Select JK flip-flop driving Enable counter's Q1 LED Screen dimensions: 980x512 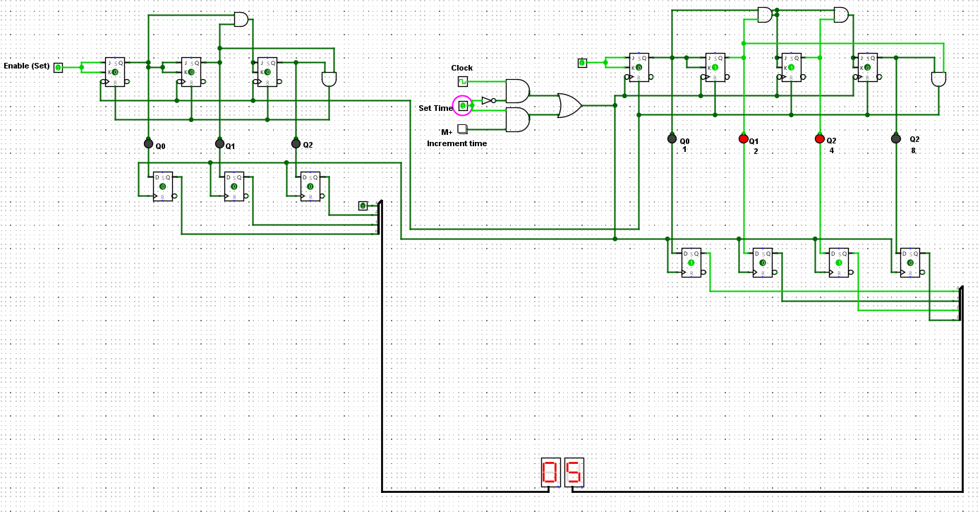point(191,72)
